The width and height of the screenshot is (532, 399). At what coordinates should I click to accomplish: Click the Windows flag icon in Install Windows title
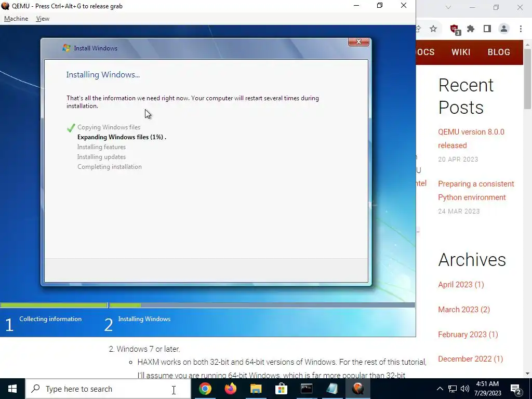tap(66, 48)
